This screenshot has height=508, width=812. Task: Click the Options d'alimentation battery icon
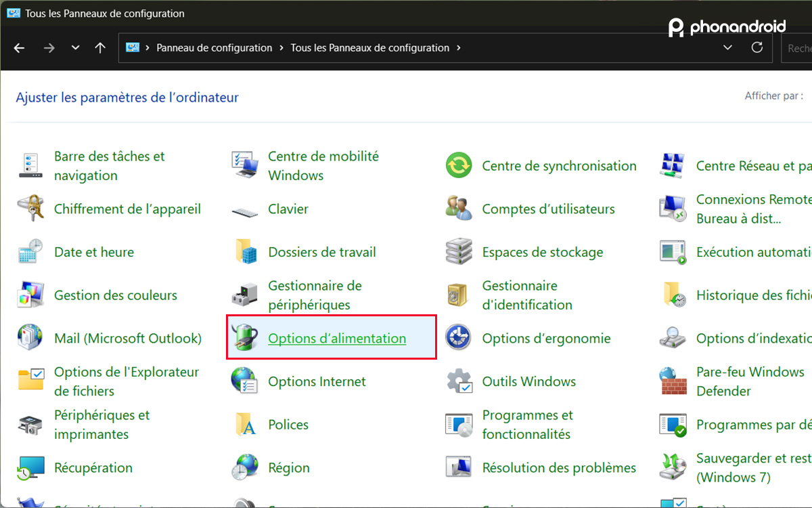pos(245,338)
